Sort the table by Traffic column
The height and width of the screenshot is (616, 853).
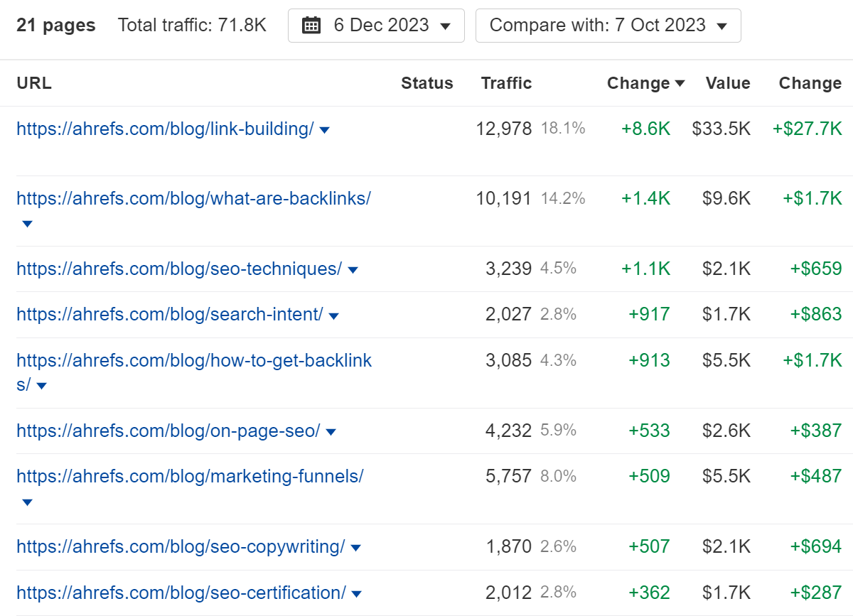(x=506, y=83)
